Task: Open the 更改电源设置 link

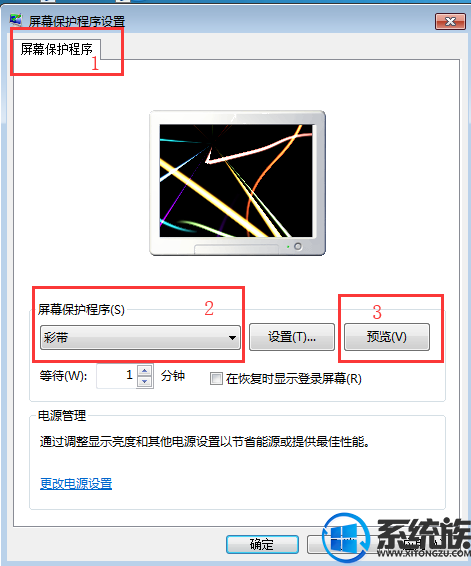Action: coord(76,483)
